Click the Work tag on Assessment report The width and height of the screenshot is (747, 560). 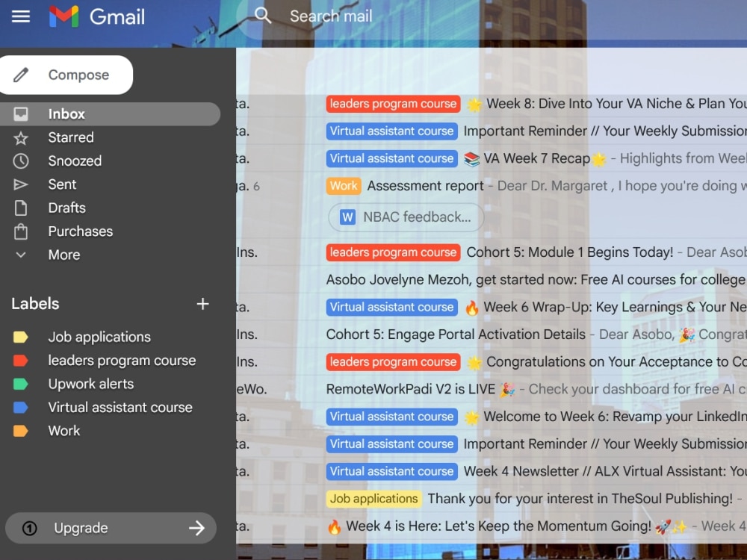[x=344, y=186]
